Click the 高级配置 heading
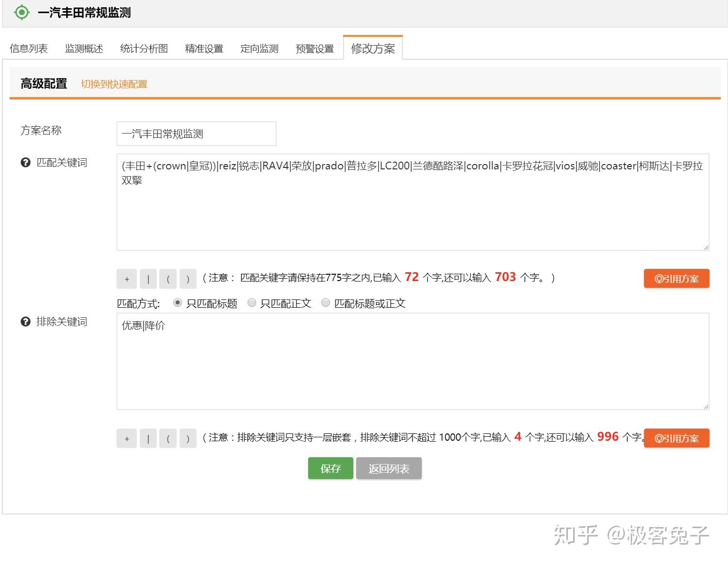This screenshot has width=728, height=564. pos(44,83)
